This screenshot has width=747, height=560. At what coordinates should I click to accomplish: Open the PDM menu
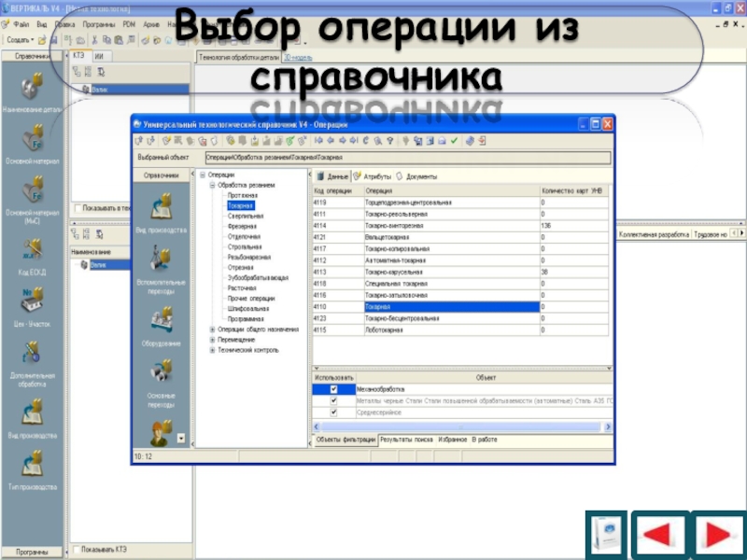coord(129,24)
